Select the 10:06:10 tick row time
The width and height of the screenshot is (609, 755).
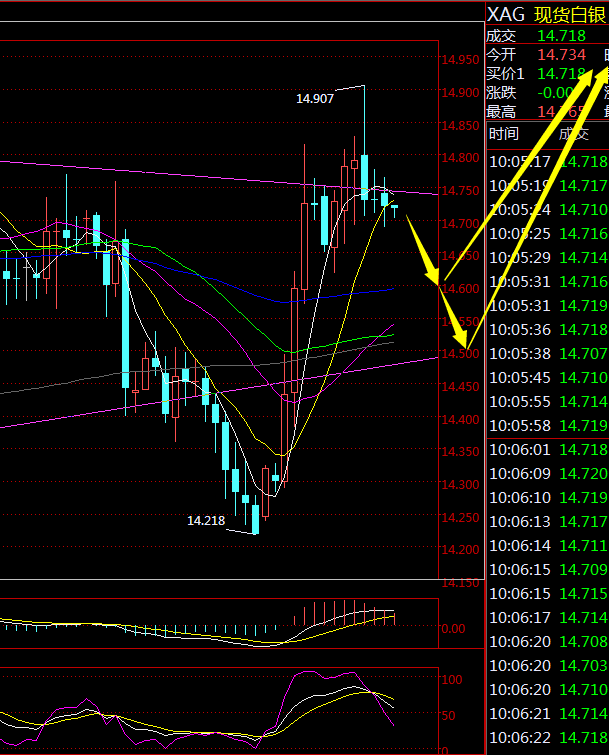point(519,497)
